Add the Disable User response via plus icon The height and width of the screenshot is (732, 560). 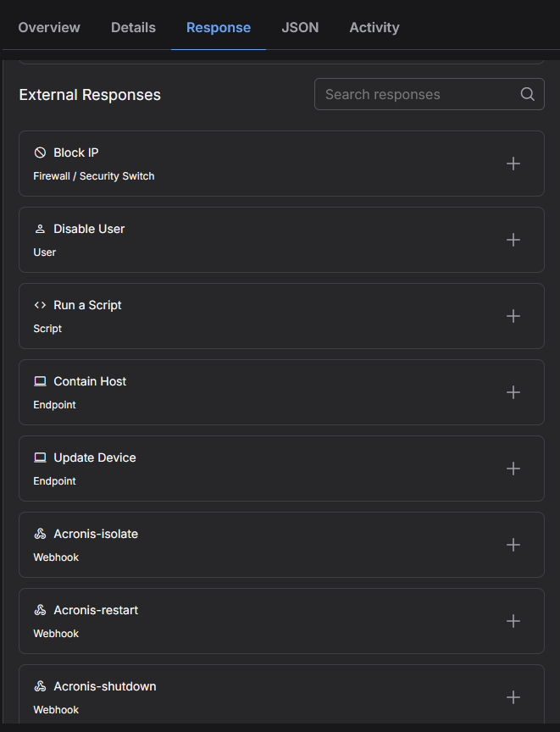click(x=513, y=240)
